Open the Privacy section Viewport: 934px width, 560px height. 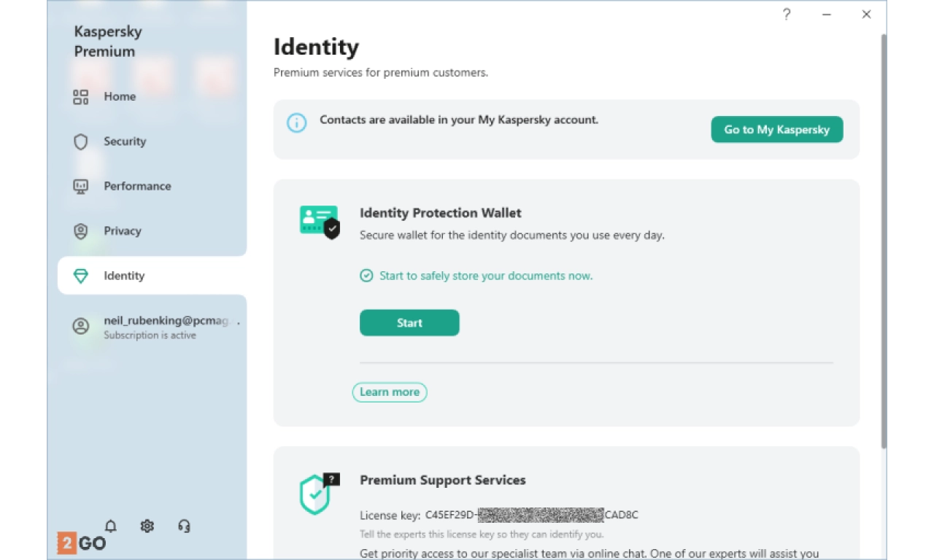122,231
